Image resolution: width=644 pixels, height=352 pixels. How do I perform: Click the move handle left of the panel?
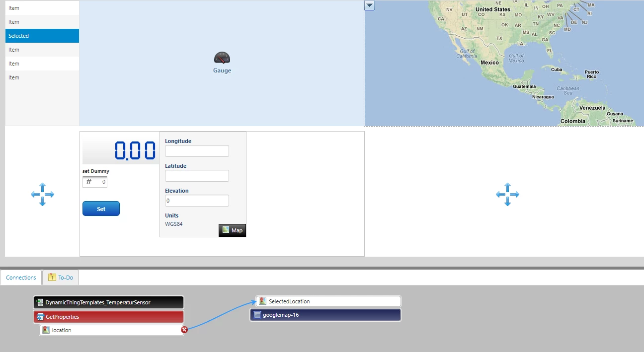[42, 194]
